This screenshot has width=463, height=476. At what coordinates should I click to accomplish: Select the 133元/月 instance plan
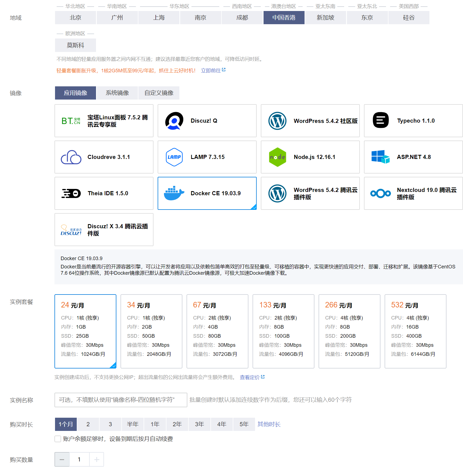(x=283, y=331)
